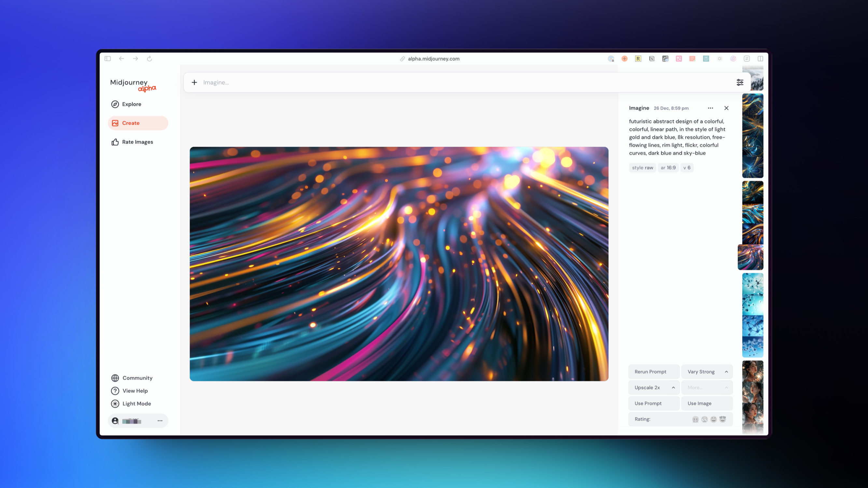Click the Use Image button
The image size is (868, 488).
point(707,403)
